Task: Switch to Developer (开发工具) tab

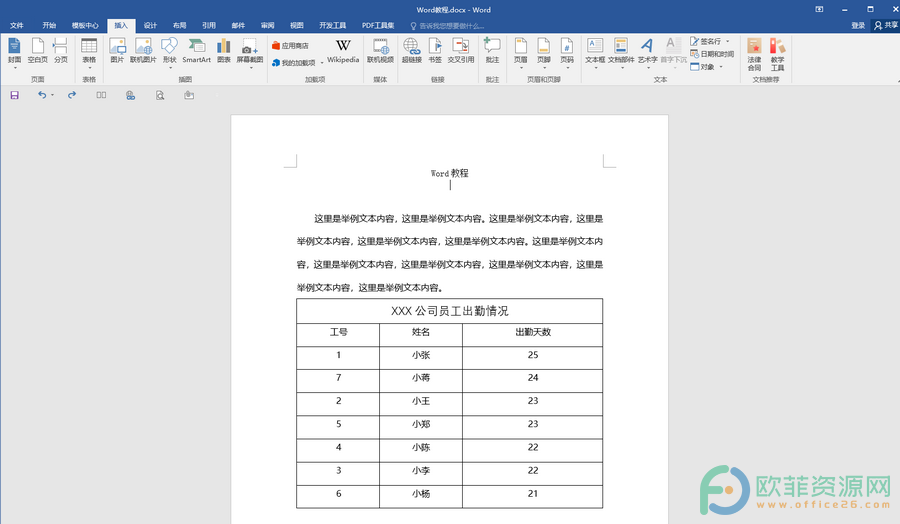Action: (333, 25)
